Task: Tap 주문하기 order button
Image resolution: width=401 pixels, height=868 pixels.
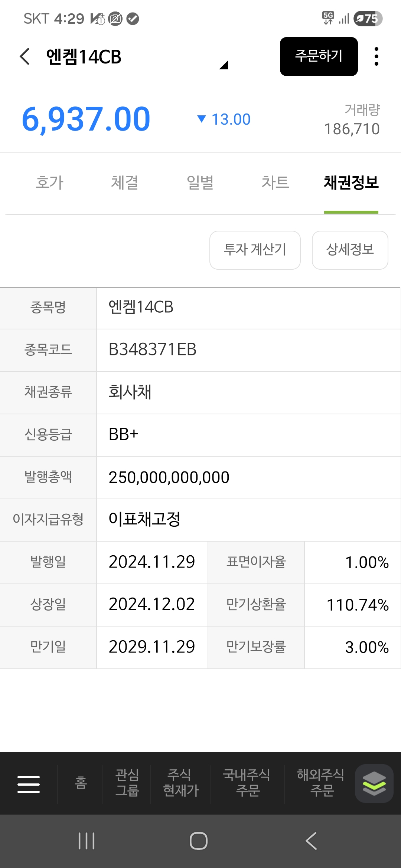Action: 319,56
